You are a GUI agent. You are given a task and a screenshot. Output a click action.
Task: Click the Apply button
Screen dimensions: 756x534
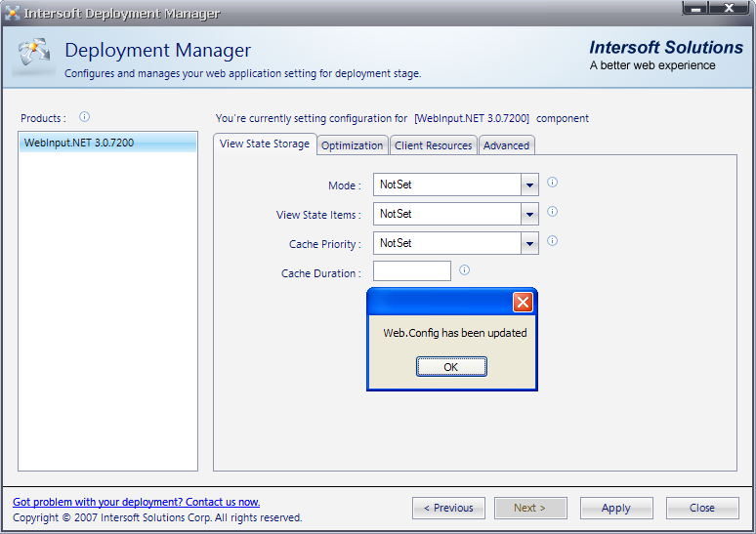point(615,508)
